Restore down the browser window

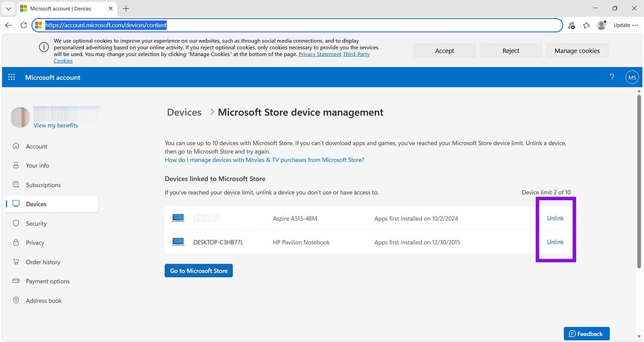click(x=614, y=9)
